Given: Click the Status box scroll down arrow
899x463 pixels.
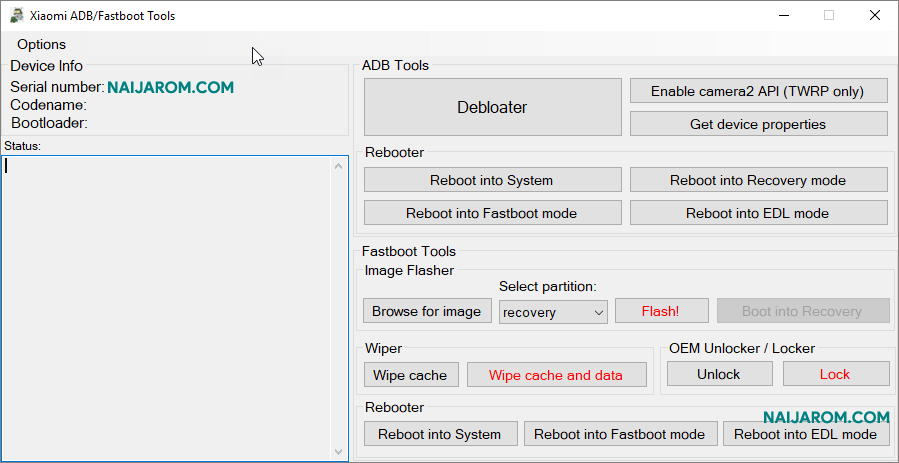Looking at the screenshot, I should pyautogui.click(x=338, y=451).
